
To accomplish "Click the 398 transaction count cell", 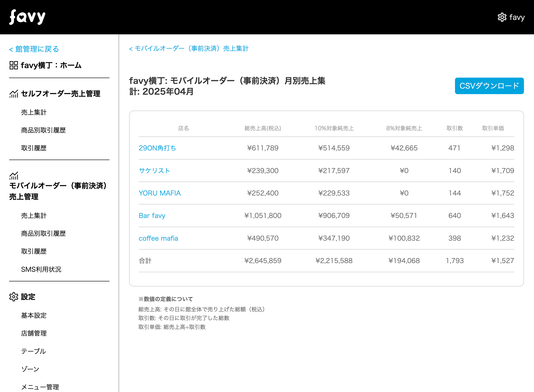I will [x=455, y=238].
